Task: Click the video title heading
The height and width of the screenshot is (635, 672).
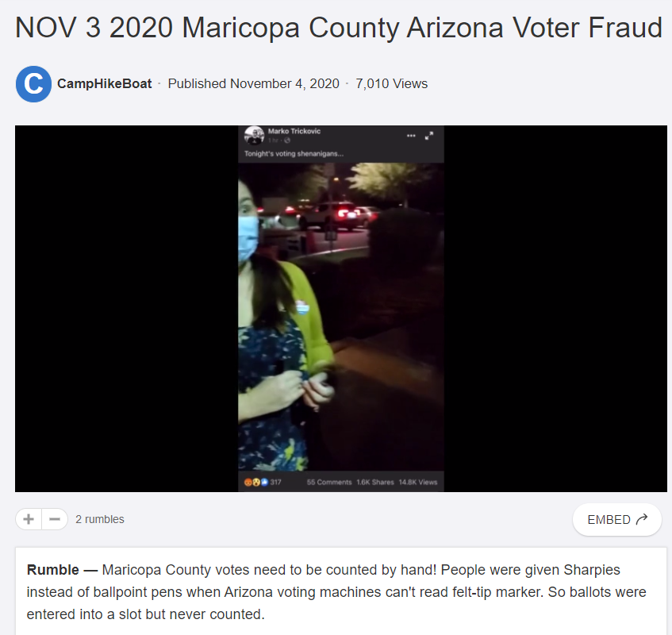Action: (339, 28)
